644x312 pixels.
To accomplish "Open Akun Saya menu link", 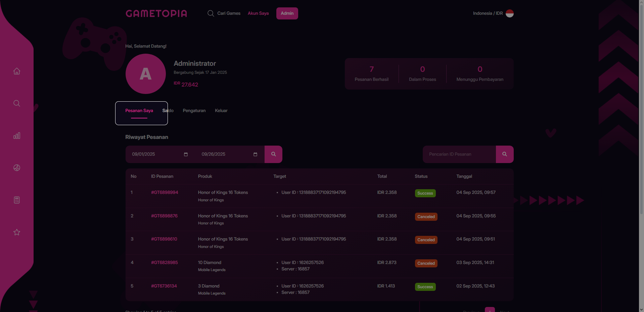I will (258, 13).
